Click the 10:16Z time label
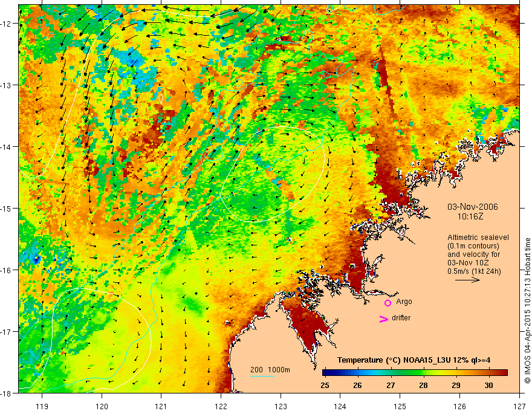Screen dimensions: 532x411 470,216
